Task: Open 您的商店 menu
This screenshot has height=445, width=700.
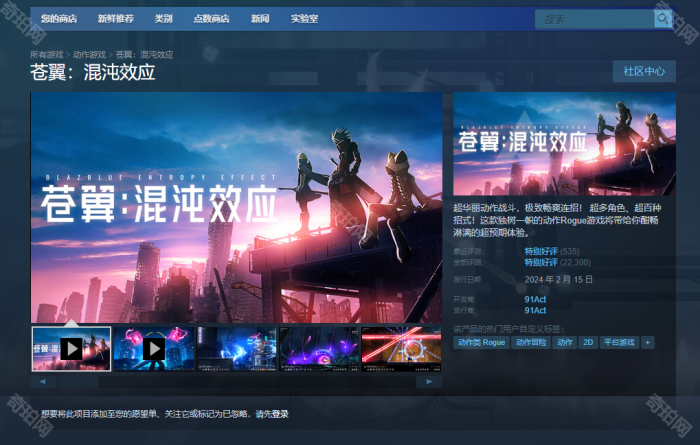Action: (x=59, y=19)
